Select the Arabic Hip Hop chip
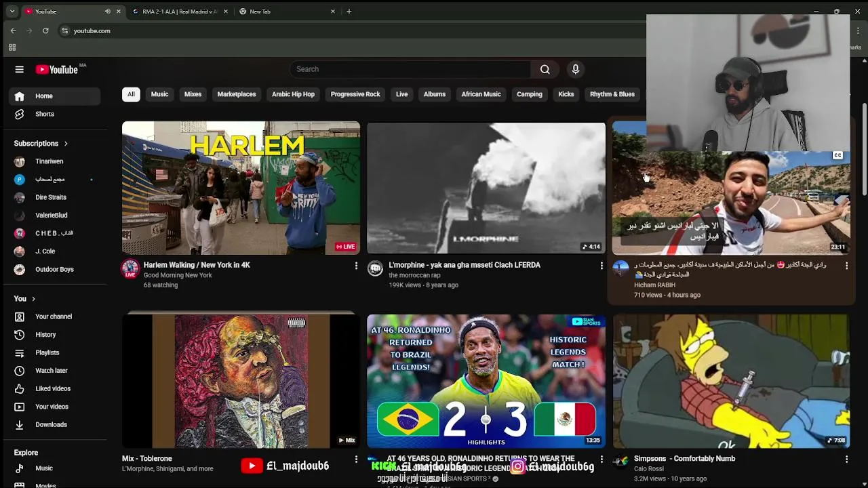Viewport: 868px width, 488px height. [293, 94]
